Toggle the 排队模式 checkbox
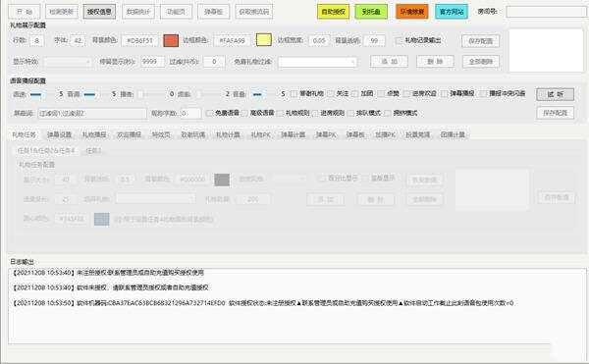This screenshot has height=364, width=589. [x=350, y=113]
